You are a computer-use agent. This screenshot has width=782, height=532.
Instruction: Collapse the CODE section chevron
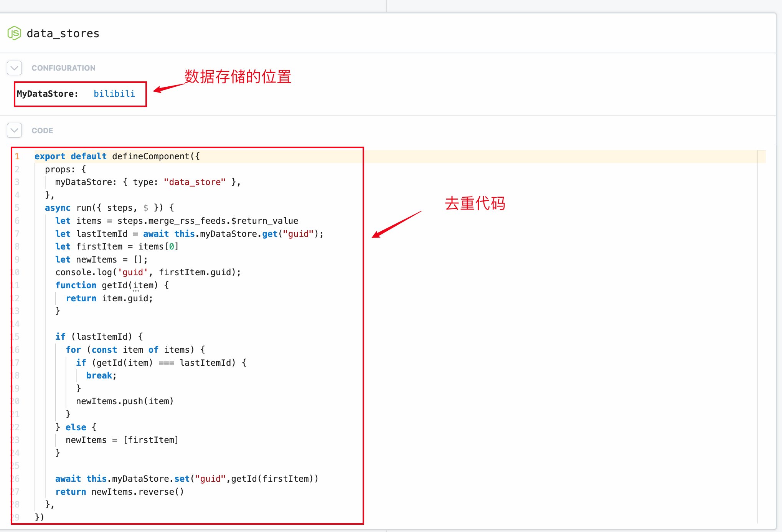point(15,131)
